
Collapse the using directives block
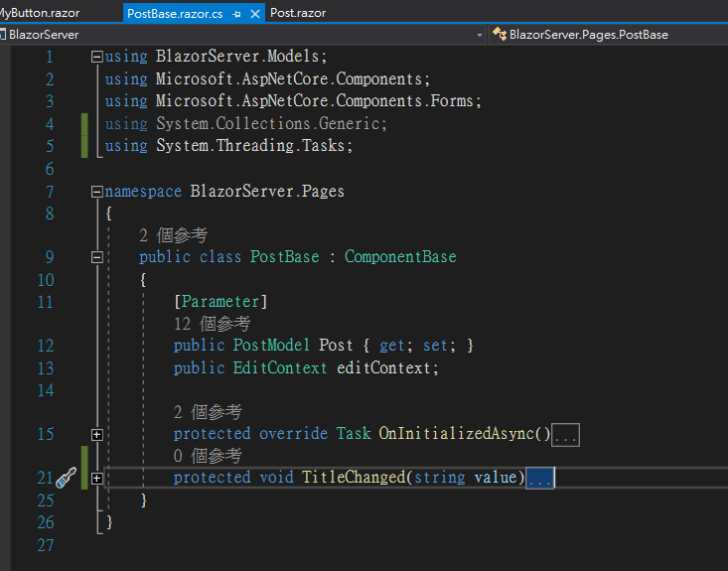coord(97,57)
